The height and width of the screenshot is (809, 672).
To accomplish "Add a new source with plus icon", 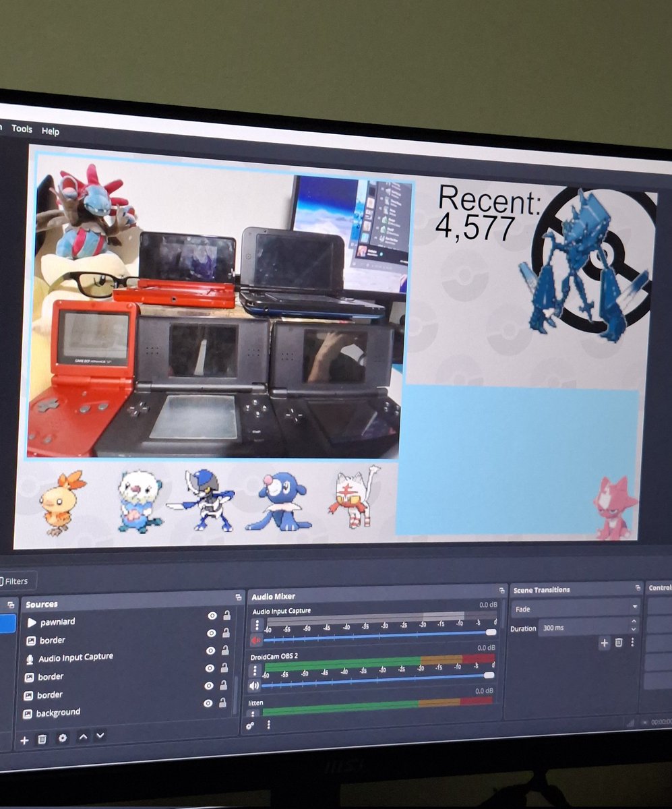I will tap(24, 740).
